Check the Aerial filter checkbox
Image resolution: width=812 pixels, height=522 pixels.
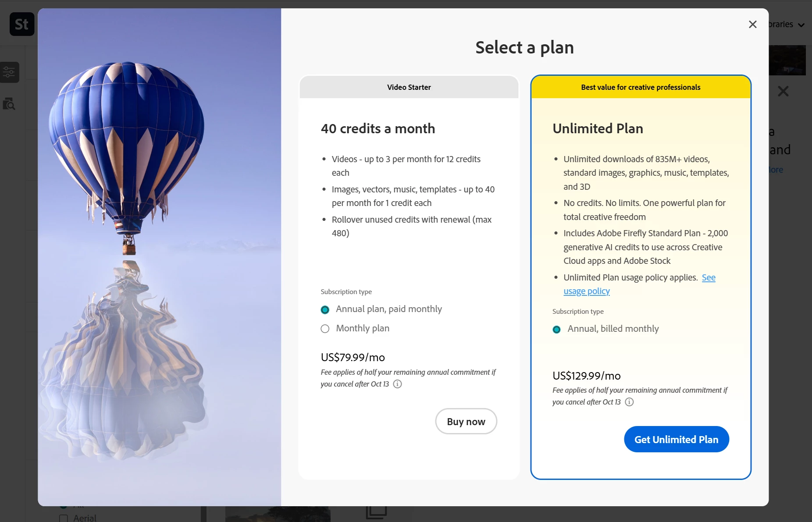[64, 518]
